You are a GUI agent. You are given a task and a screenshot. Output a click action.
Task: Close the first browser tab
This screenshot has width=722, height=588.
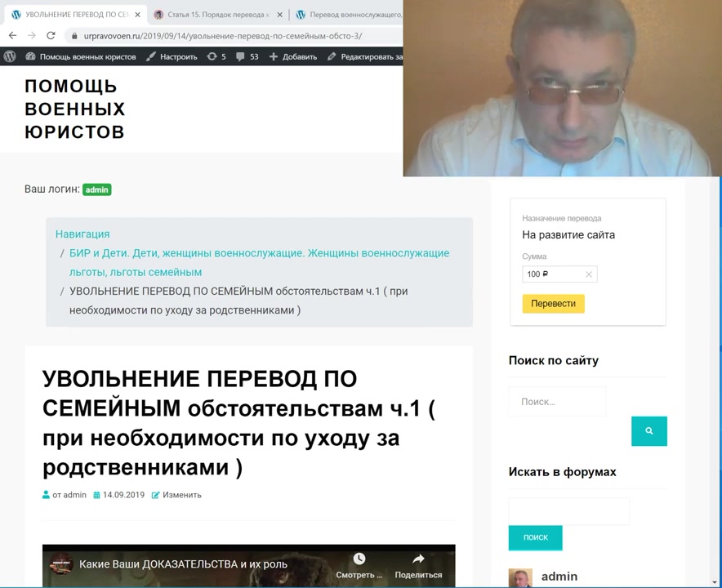[137, 15]
